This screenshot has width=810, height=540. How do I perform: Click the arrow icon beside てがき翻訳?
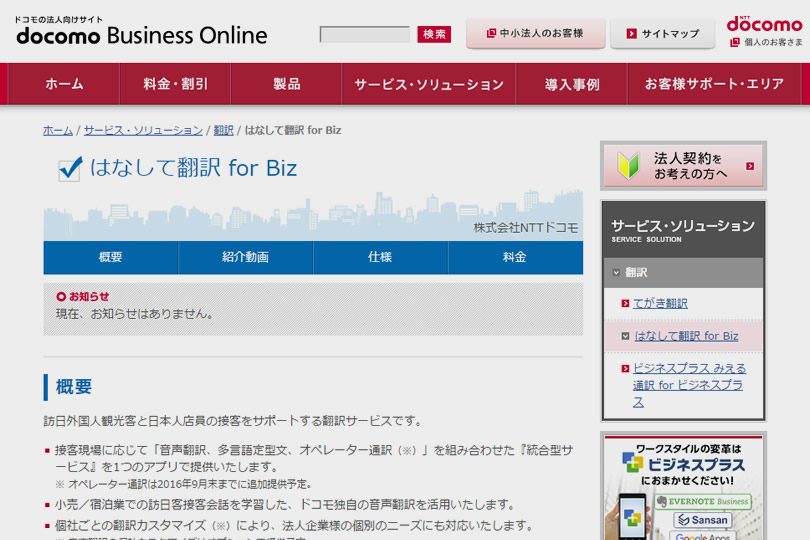[625, 303]
